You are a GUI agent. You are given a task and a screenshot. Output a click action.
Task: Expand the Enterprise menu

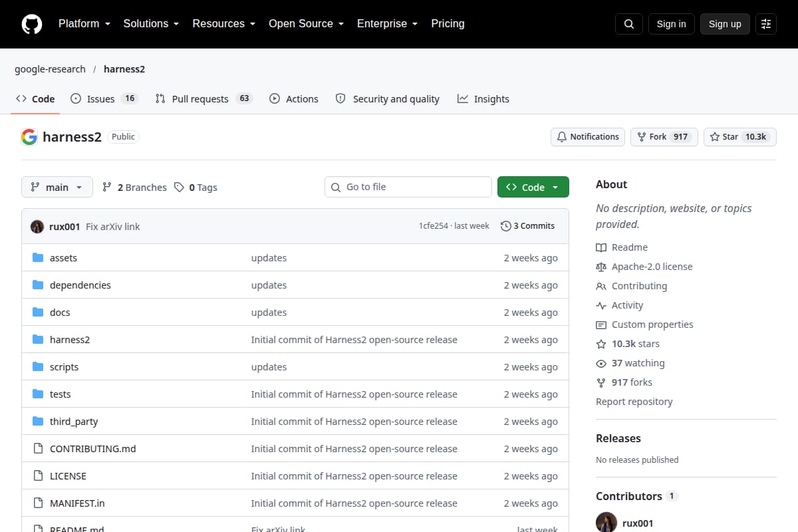[x=388, y=24]
